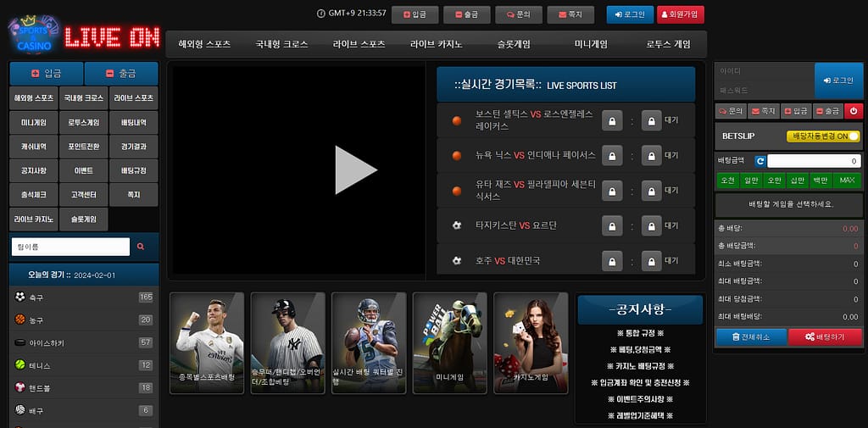Click the 팀이름 search input field
The height and width of the screenshot is (428, 868).
[x=70, y=247]
